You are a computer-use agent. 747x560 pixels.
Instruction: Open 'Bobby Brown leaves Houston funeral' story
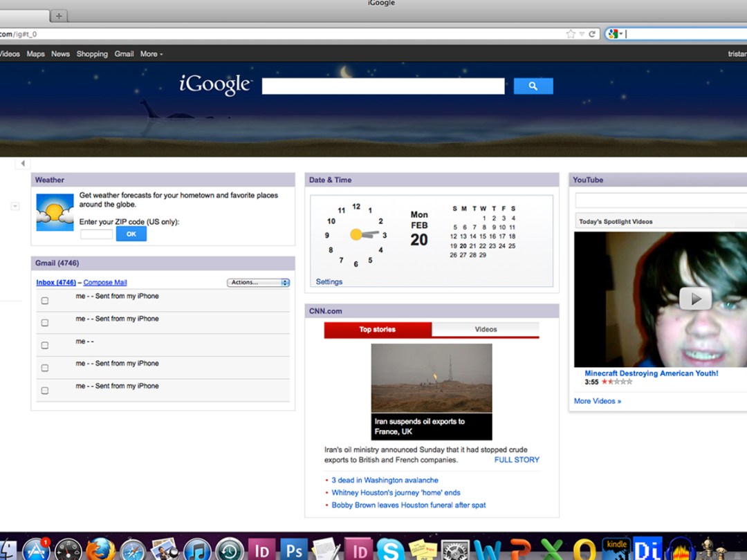tap(409, 505)
